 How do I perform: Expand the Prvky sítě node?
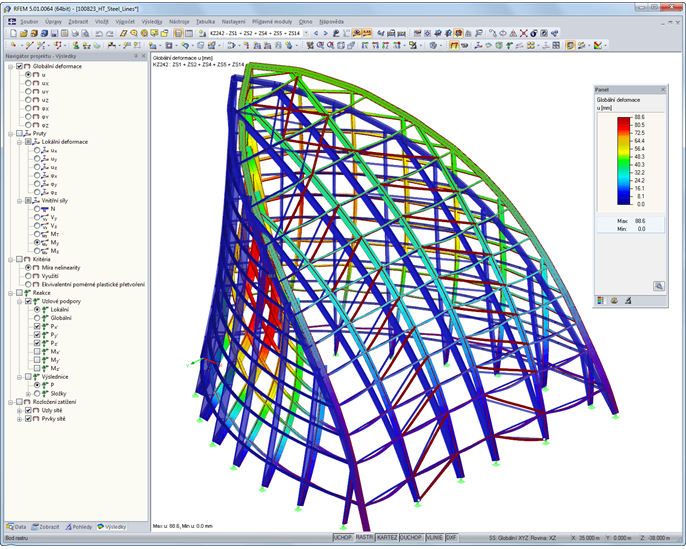[20, 419]
